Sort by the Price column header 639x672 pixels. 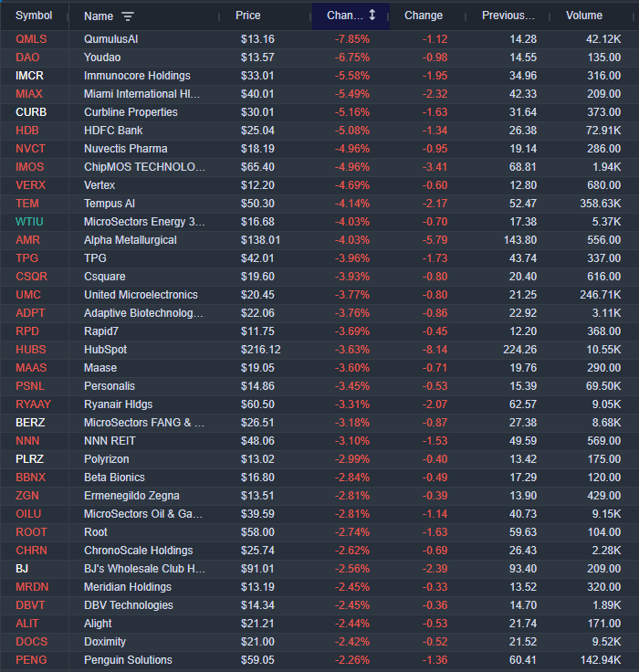[247, 16]
